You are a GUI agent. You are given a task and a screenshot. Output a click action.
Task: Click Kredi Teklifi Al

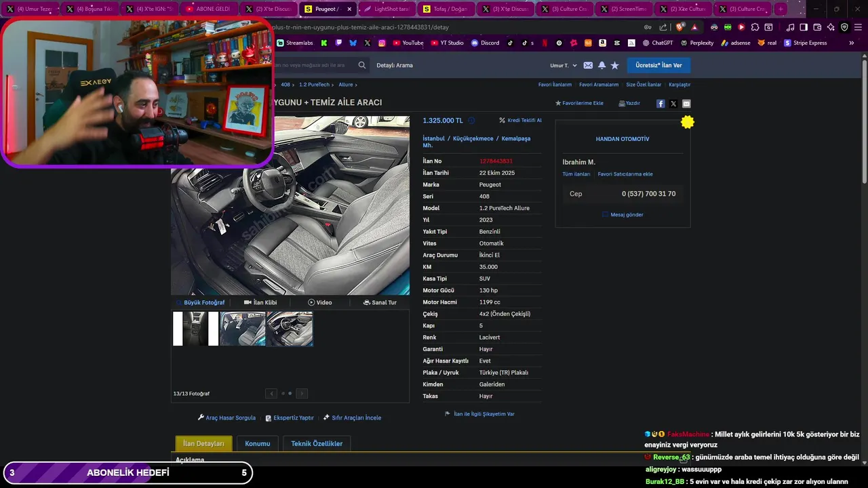point(520,120)
